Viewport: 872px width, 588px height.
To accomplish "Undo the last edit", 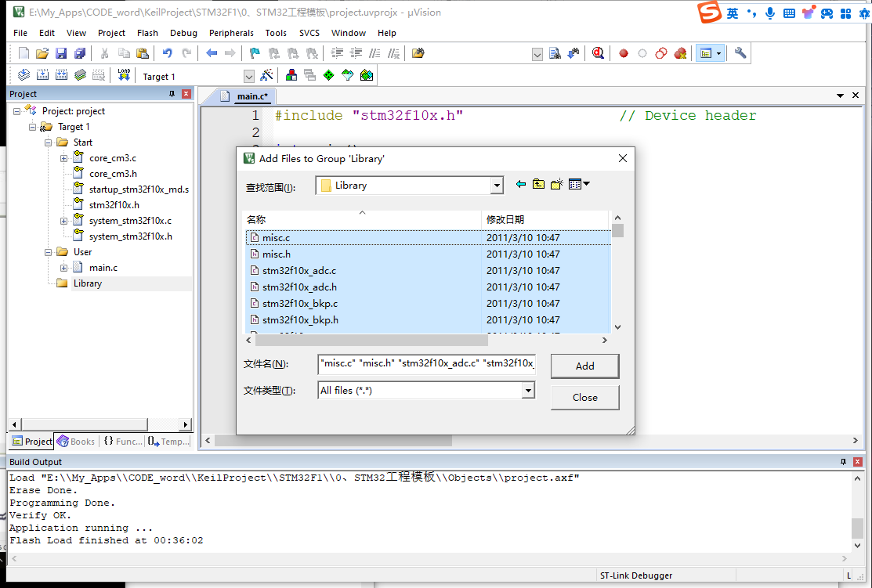I will tap(167, 53).
